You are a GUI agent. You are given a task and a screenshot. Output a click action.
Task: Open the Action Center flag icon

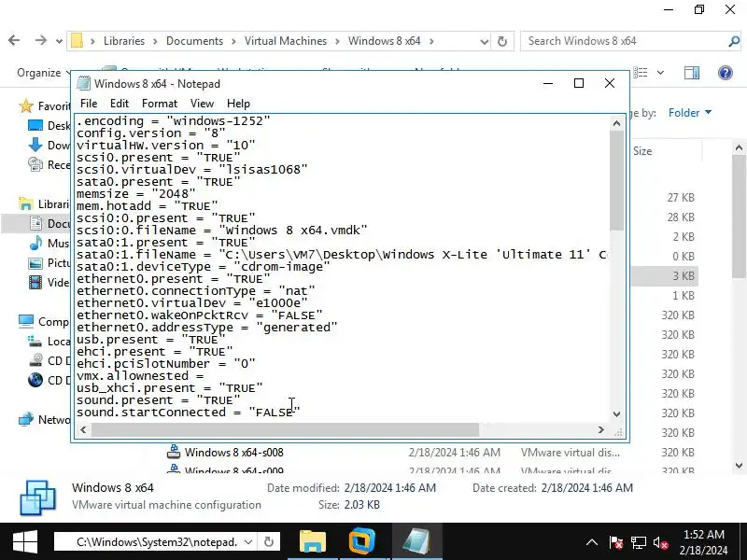[616, 542]
